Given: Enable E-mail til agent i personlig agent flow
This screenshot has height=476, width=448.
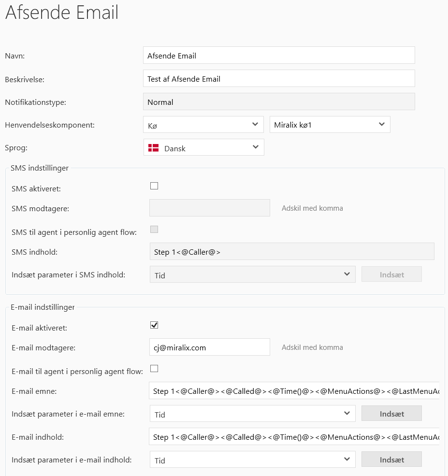Looking at the screenshot, I should 154,369.
